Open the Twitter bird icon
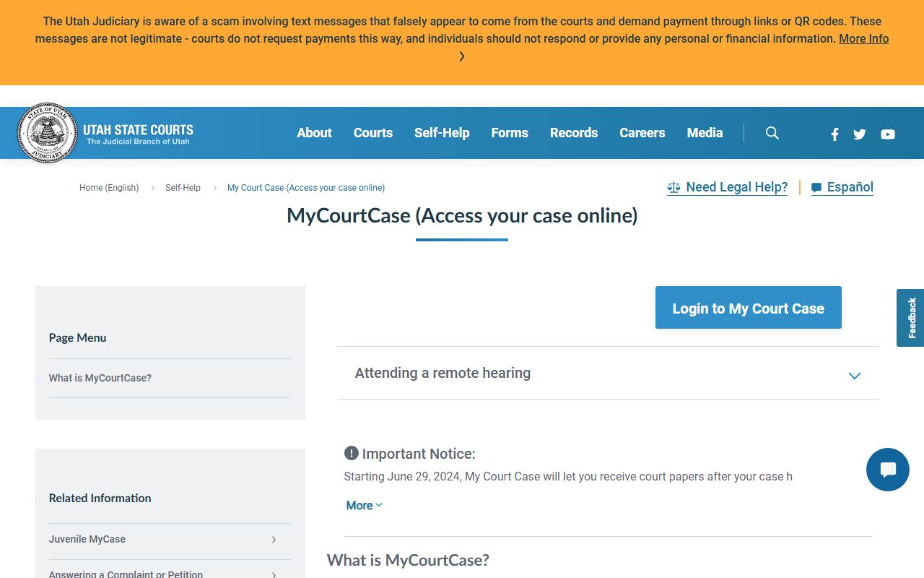The height and width of the screenshot is (578, 924). [860, 134]
